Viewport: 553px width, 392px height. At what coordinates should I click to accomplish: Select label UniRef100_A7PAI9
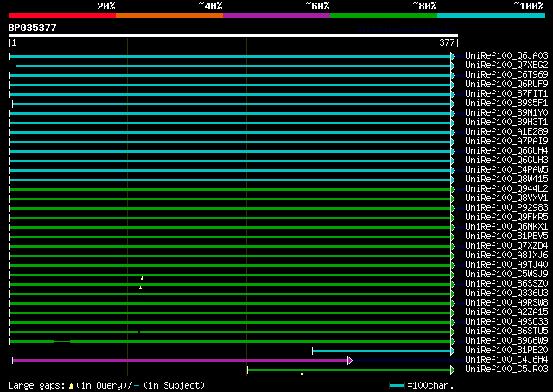[506, 141]
